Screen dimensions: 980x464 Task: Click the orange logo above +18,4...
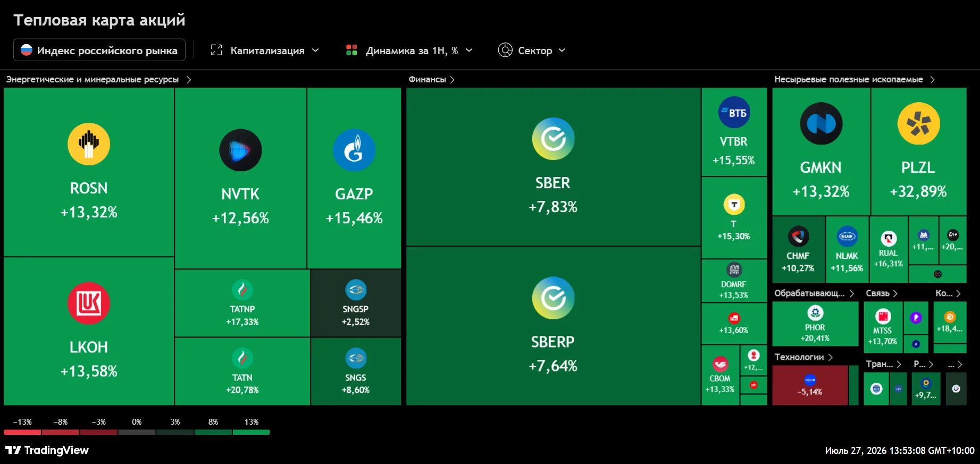[950, 317]
